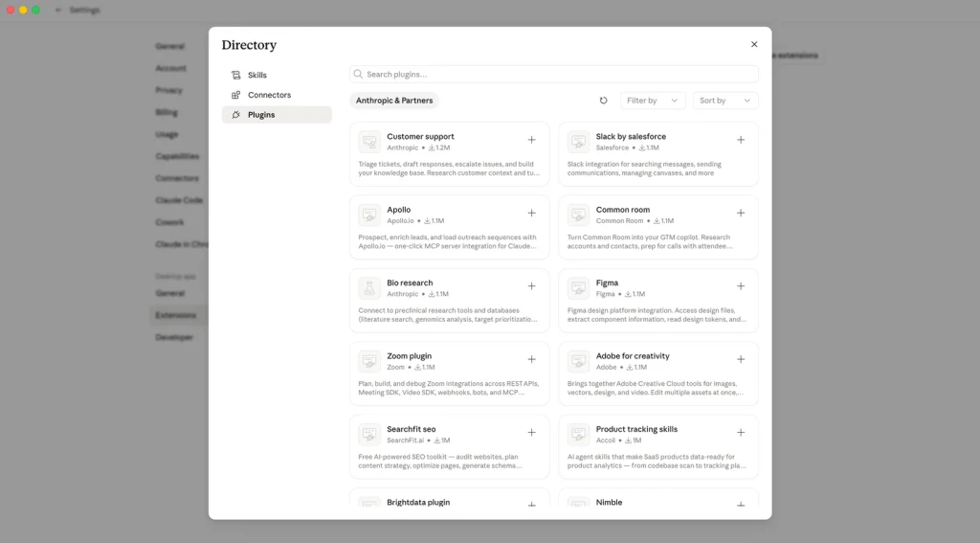Add the Figma plugin
980x543 pixels.
741,286
